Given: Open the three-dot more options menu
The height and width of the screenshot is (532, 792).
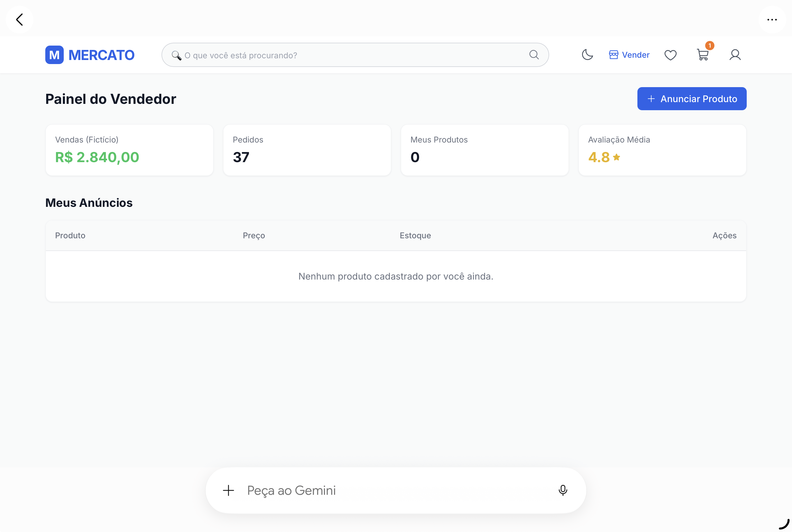Looking at the screenshot, I should tap(772, 20).
